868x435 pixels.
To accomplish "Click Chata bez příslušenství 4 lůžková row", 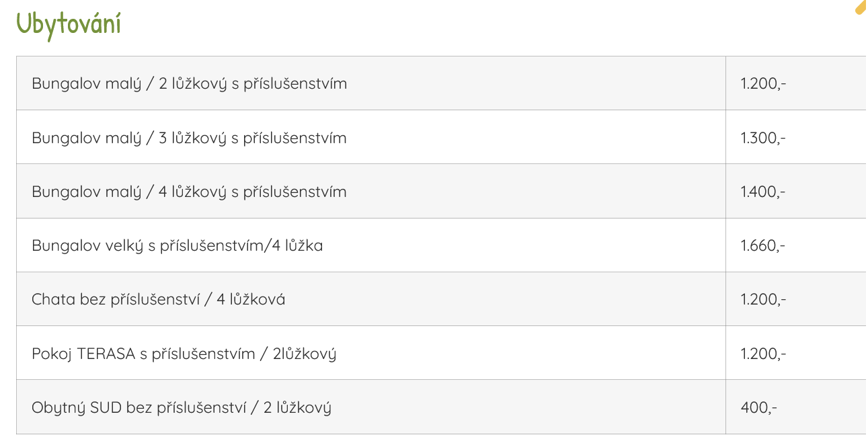I will click(x=441, y=299).
